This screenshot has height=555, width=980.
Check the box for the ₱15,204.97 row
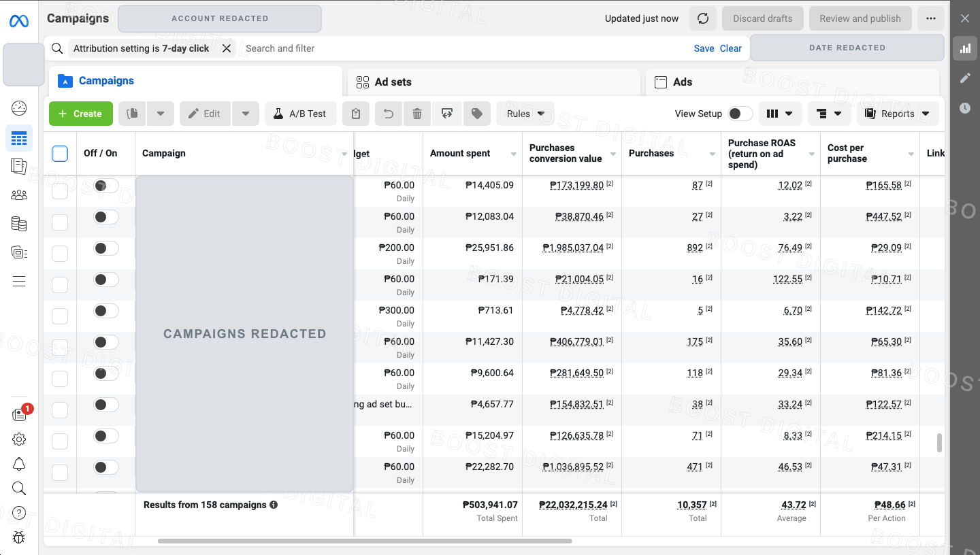pyautogui.click(x=60, y=441)
